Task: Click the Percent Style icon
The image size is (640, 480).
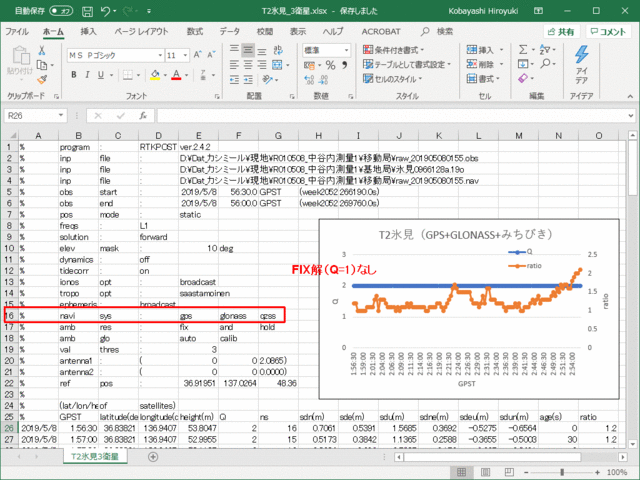Action: coord(330,65)
